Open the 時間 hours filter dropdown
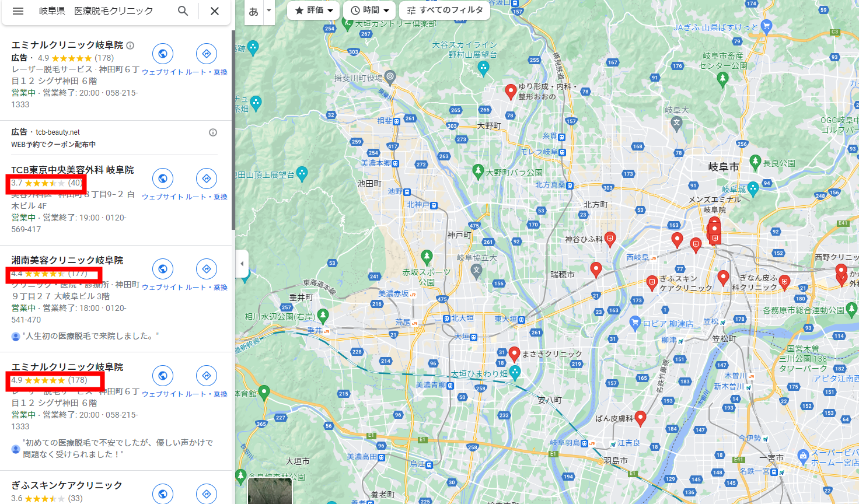Image resolution: width=859 pixels, height=504 pixels. tap(369, 10)
